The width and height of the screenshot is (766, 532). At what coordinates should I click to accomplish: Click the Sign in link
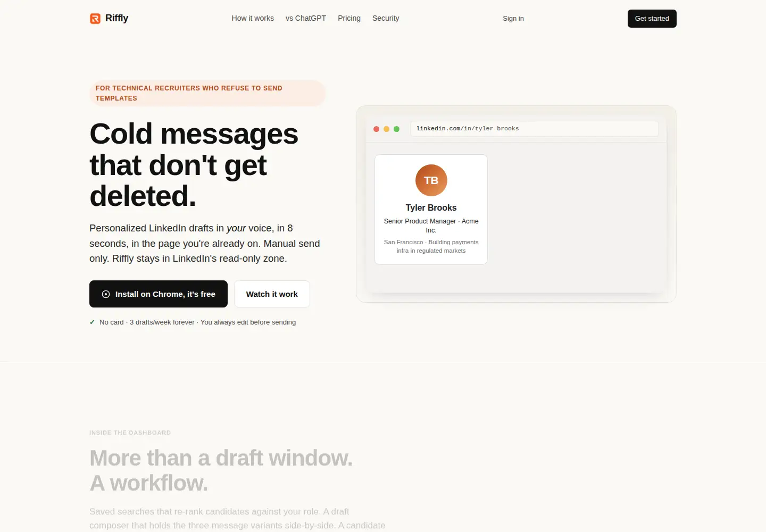(x=513, y=19)
